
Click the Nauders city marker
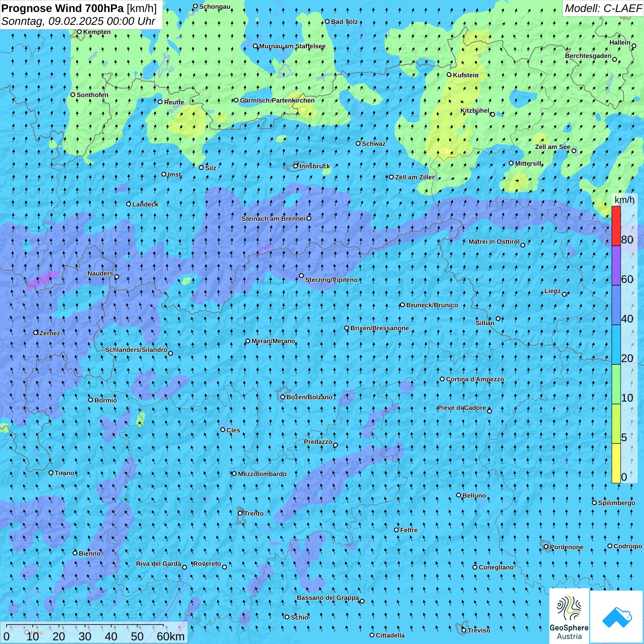click(117, 277)
